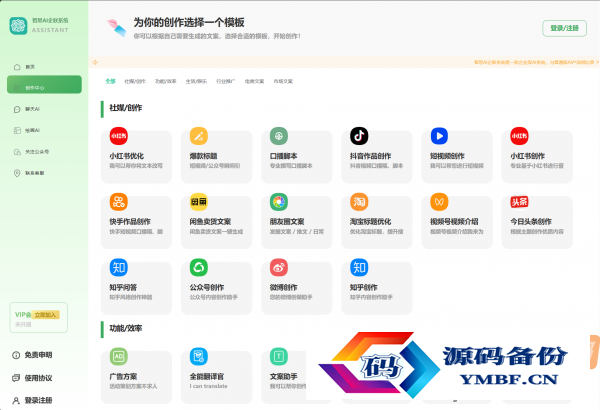Open the 朋友圈文案 colorful lens icon
The width and height of the screenshot is (600, 410).
[279, 202]
